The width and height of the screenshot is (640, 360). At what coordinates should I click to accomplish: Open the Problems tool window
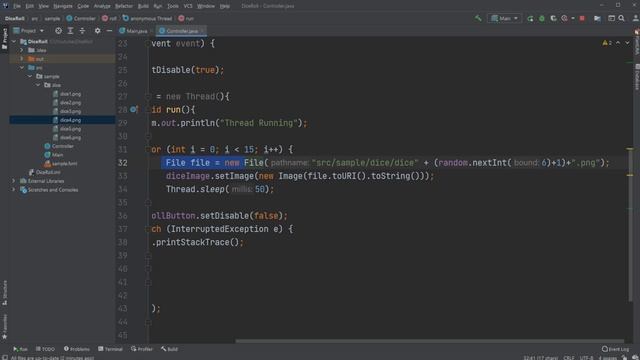point(76,349)
